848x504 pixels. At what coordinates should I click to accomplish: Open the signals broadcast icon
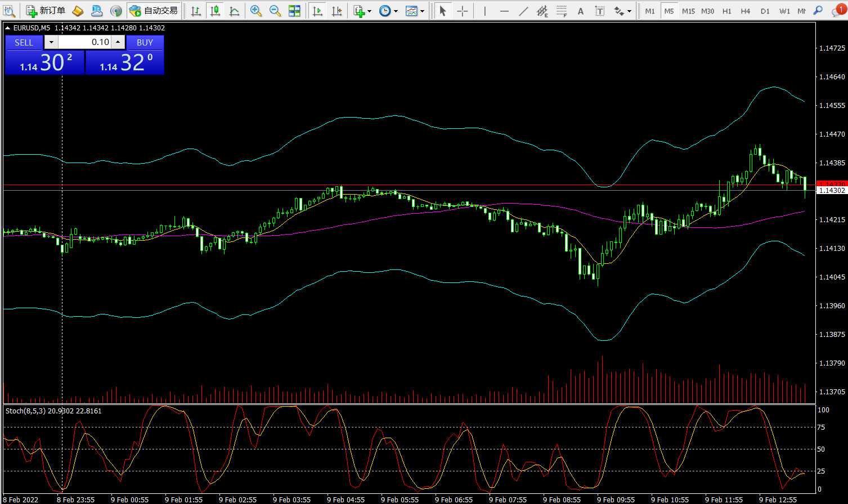click(x=115, y=11)
